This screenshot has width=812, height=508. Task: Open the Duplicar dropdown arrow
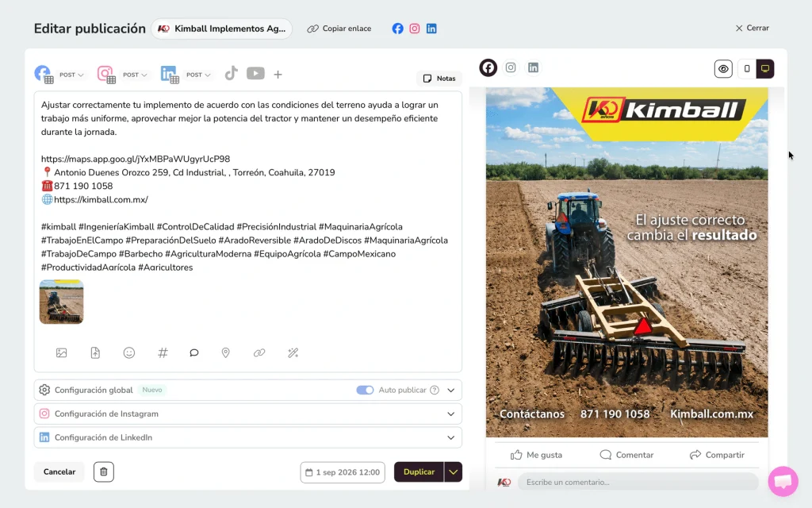pyautogui.click(x=453, y=471)
